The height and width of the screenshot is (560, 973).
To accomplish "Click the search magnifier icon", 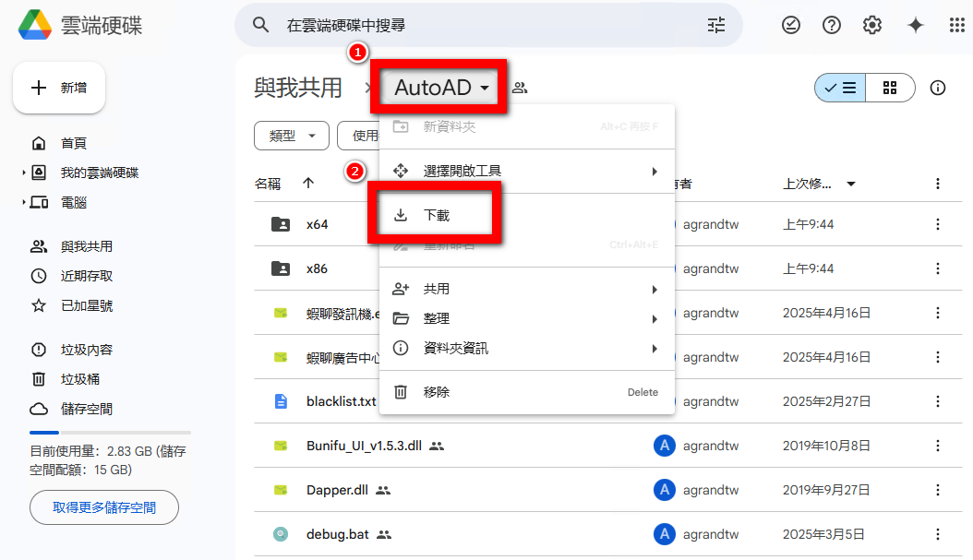I will [260, 25].
